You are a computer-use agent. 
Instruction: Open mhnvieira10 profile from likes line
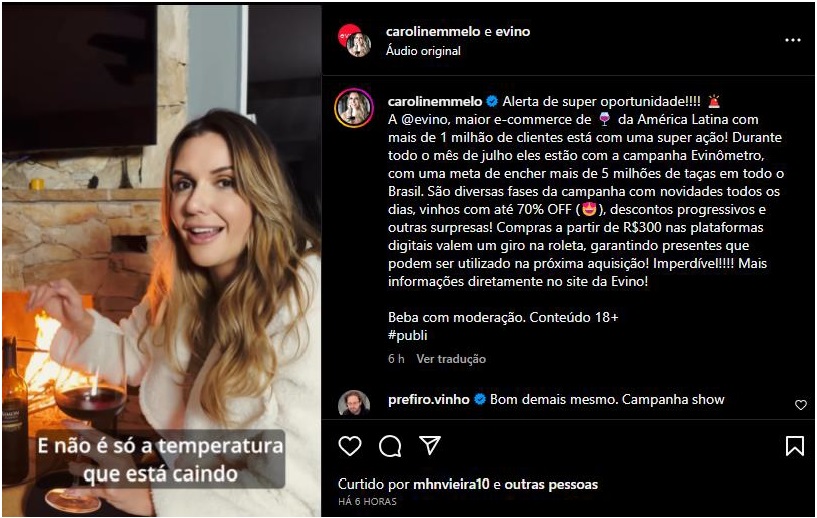[x=451, y=484]
